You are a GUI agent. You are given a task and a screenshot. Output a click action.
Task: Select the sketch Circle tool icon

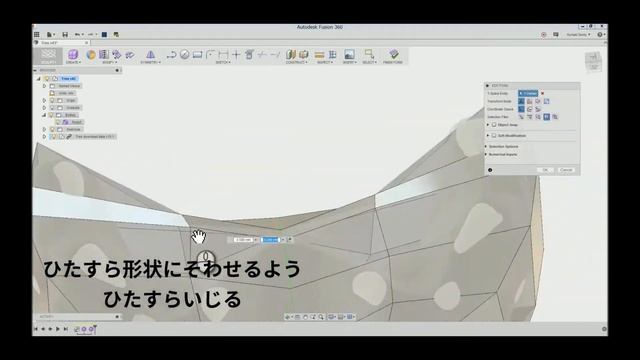click(x=184, y=54)
